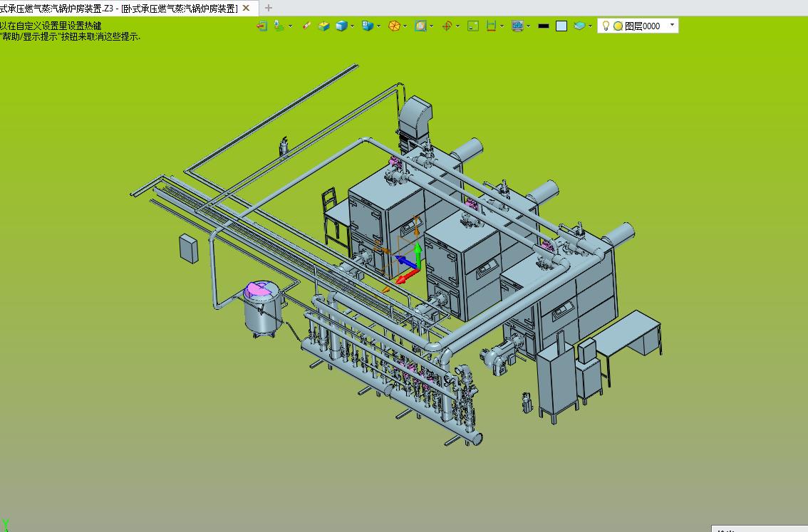Open the 图层0000 layer dropdown
Image resolution: width=808 pixels, height=532 pixels.
672,25
